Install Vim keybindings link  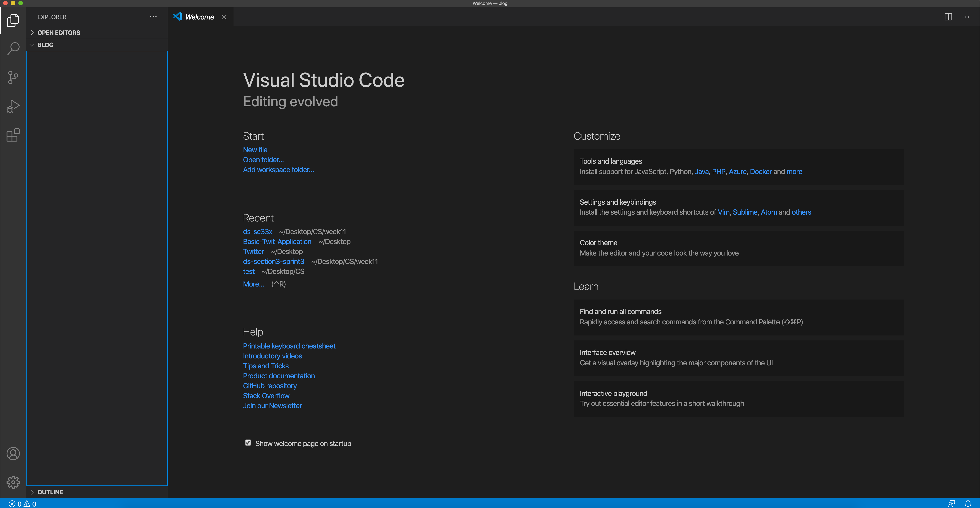(724, 212)
